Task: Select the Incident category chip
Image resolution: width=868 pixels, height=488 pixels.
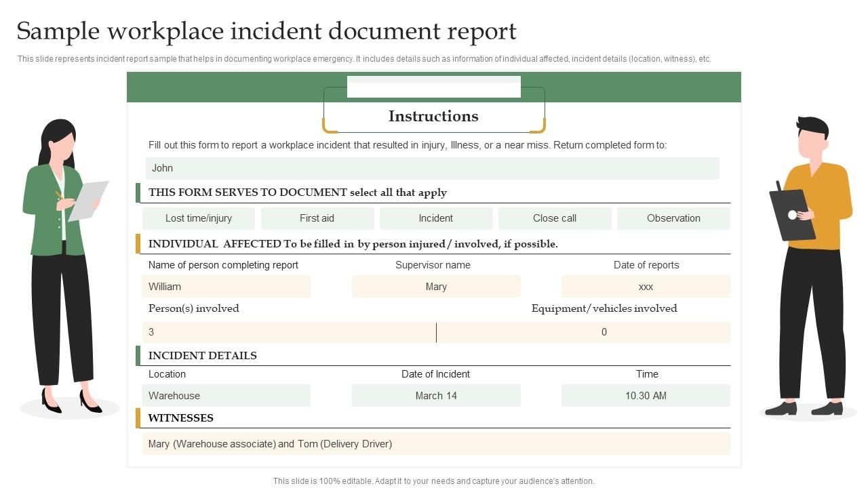Action: (435, 218)
